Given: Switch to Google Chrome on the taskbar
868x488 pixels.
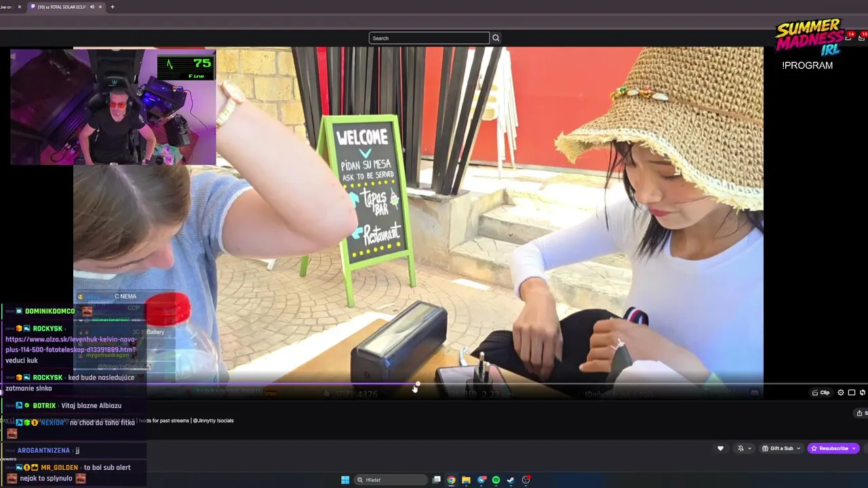Looking at the screenshot, I should [x=451, y=480].
